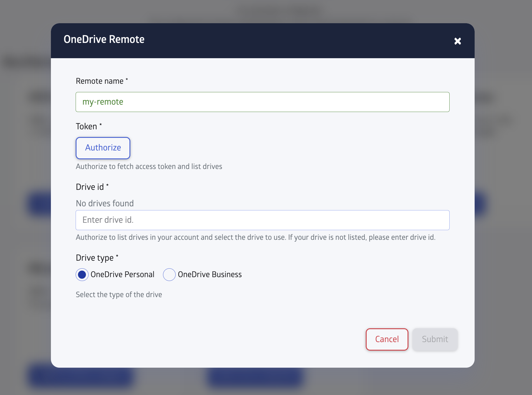Click the No drives found text
Image resolution: width=532 pixels, height=395 pixels.
pos(104,203)
